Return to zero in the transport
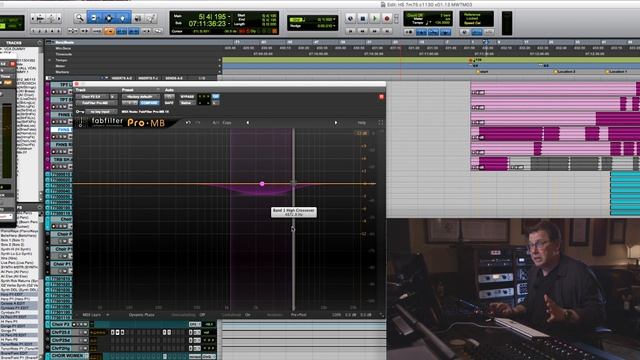The height and width of the screenshot is (360, 640). tap(350, 31)
